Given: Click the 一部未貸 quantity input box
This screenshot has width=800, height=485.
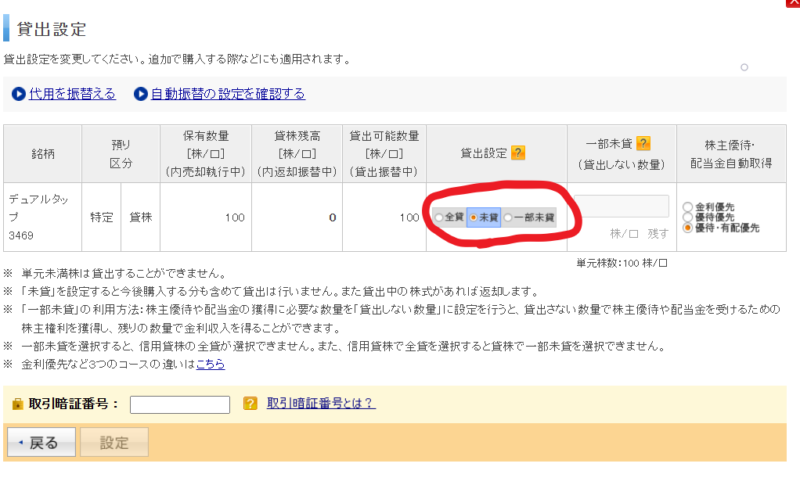Looking at the screenshot, I should point(622,206).
